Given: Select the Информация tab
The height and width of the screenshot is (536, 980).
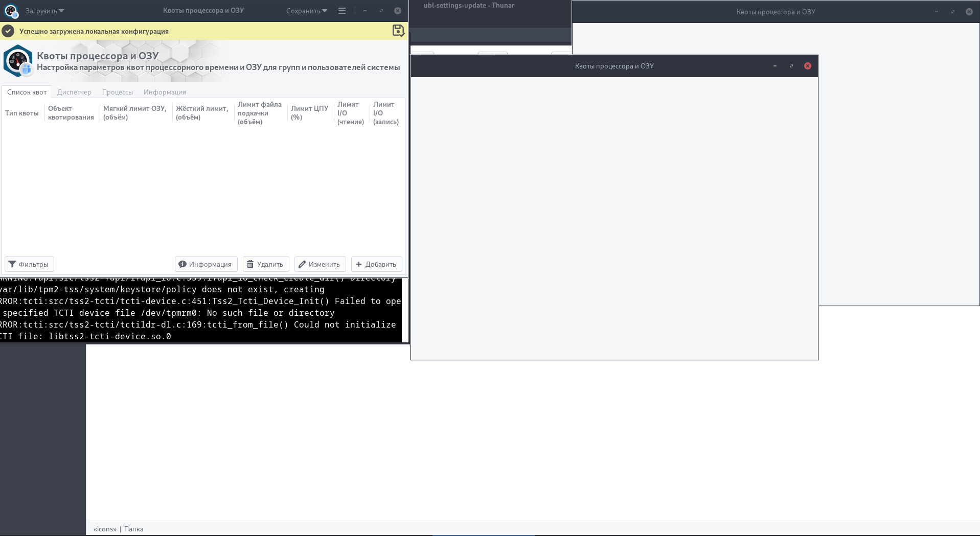Looking at the screenshot, I should tap(165, 92).
